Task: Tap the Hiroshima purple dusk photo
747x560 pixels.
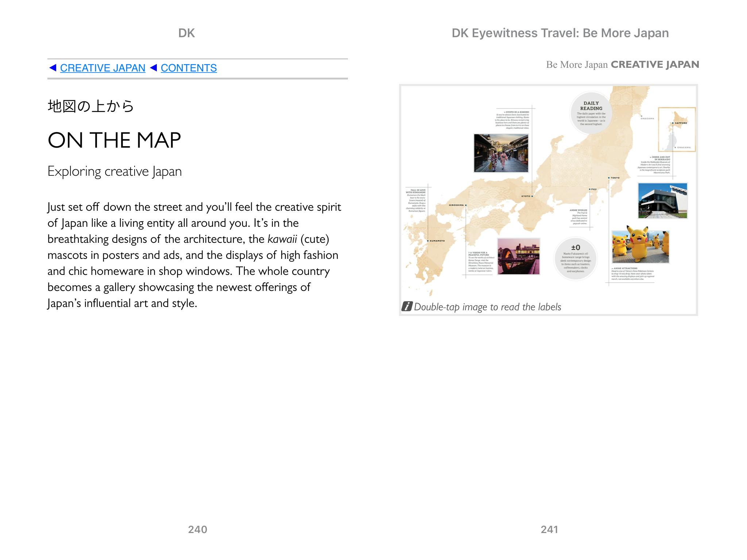Action: pyautogui.click(x=518, y=256)
